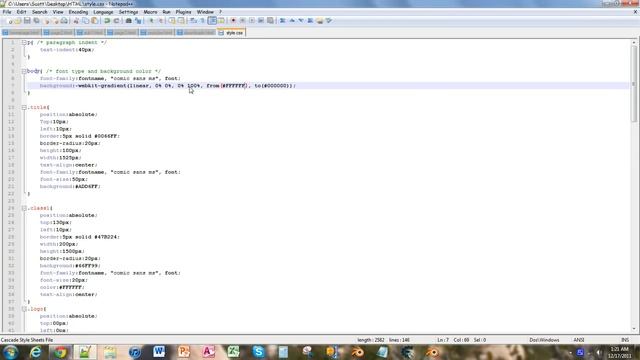Screen dimensions: 640x360
Task: Undo the last edit via toolbar
Action: coord(107,20)
